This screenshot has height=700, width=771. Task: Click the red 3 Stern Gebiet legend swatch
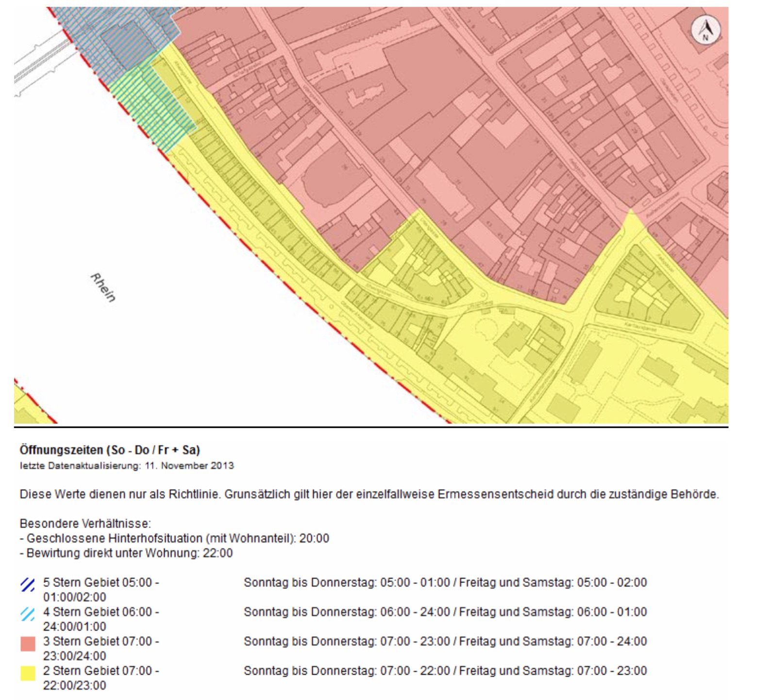tap(28, 644)
